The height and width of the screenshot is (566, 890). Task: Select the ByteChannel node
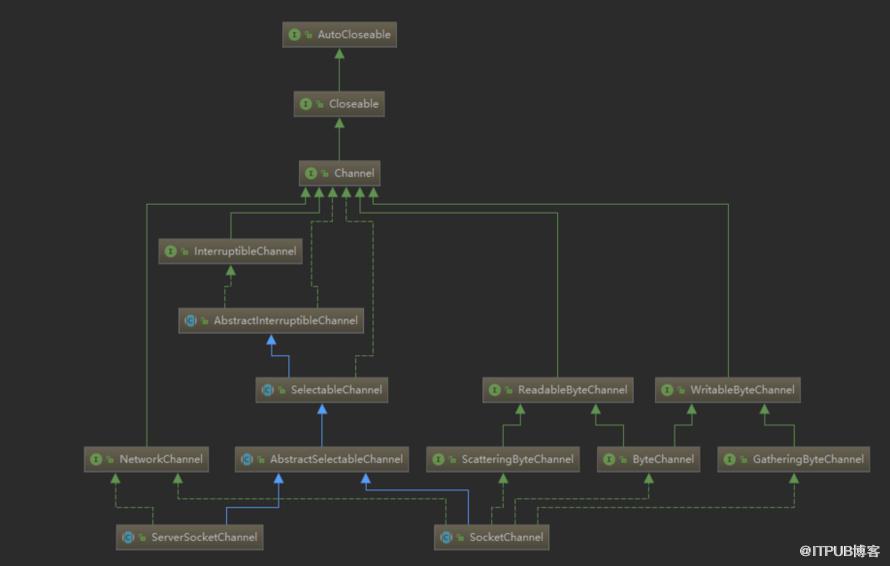coord(648,459)
